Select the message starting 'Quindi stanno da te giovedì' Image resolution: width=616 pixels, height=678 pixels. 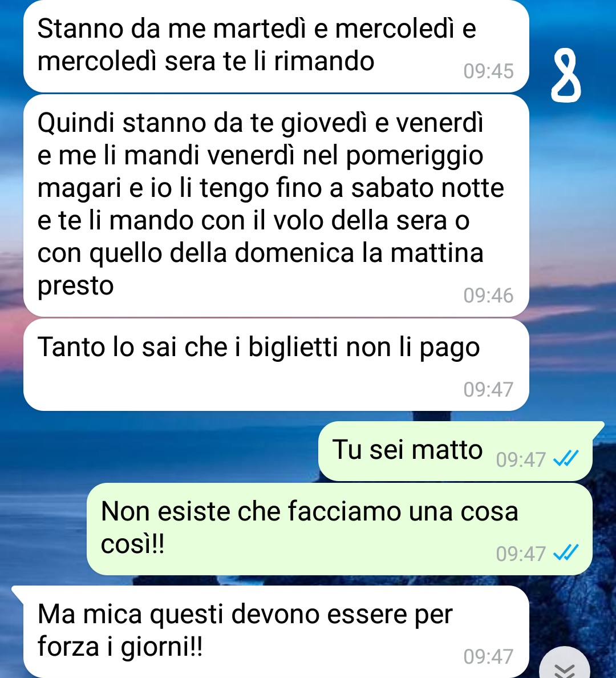pyautogui.click(x=276, y=206)
